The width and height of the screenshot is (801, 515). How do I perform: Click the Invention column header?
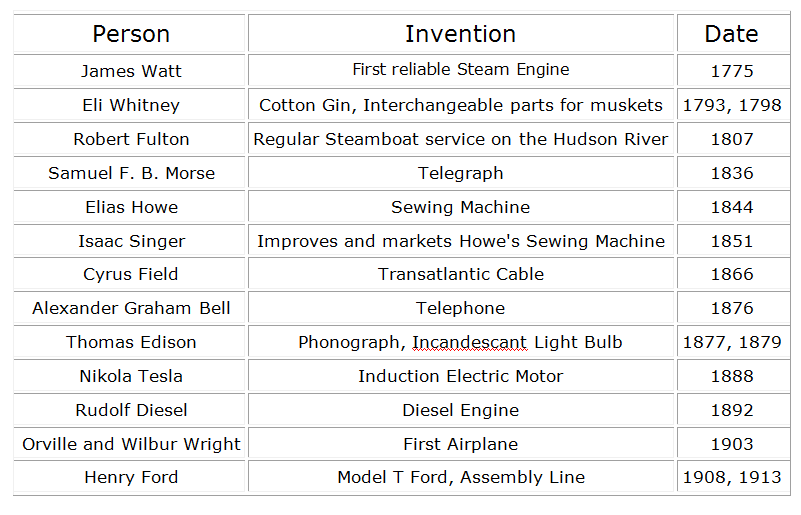(x=460, y=34)
